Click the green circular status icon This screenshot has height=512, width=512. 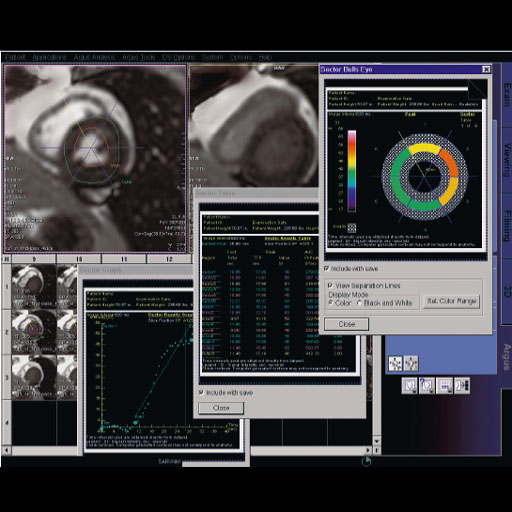pyautogui.click(x=366, y=462)
